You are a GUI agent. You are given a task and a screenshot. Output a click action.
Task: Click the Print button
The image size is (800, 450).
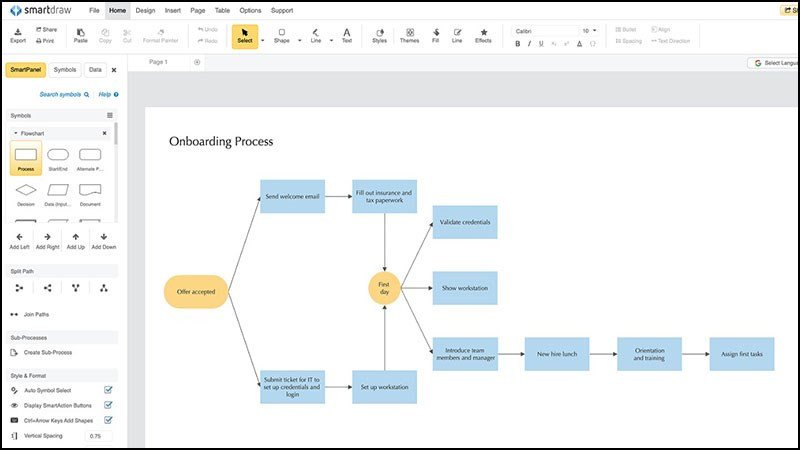pos(45,41)
